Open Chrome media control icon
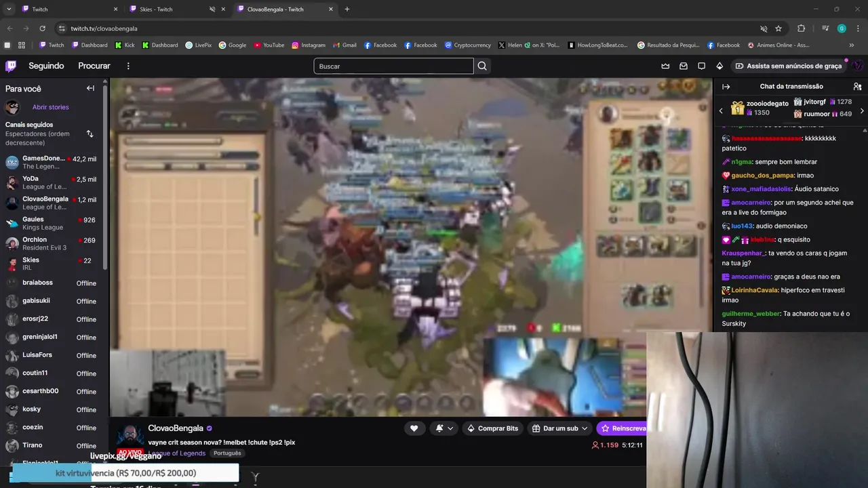The height and width of the screenshot is (488, 868). pos(825,28)
